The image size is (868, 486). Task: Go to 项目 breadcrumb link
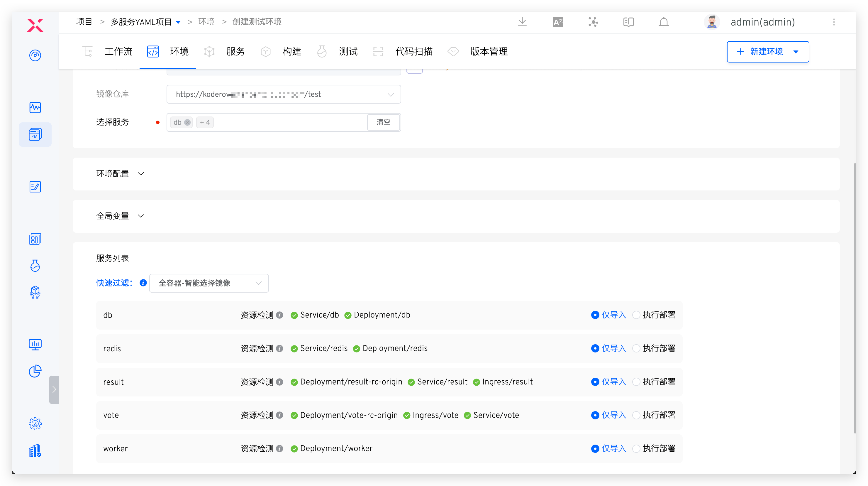point(84,22)
